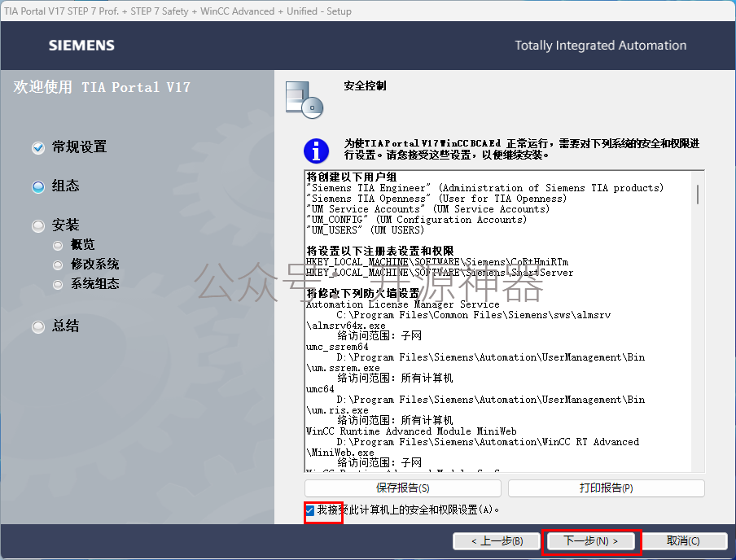
Task: Click 保存报告(S) to save the report
Action: (403, 488)
